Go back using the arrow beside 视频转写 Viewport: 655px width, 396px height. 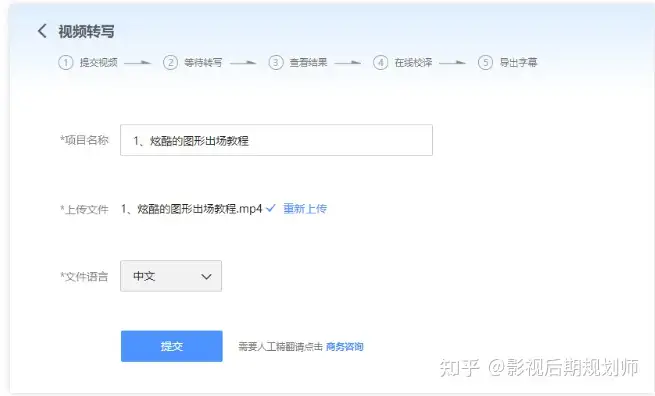point(42,31)
